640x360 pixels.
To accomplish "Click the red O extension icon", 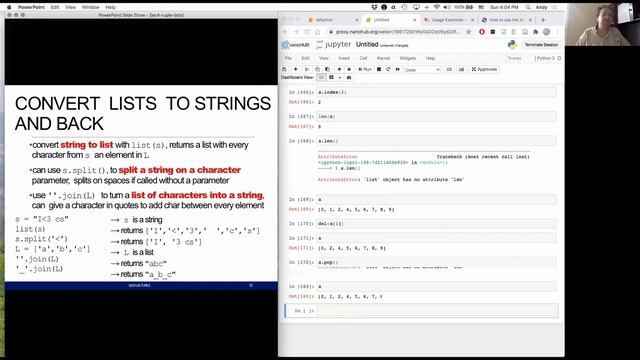I will [x=482, y=32].
